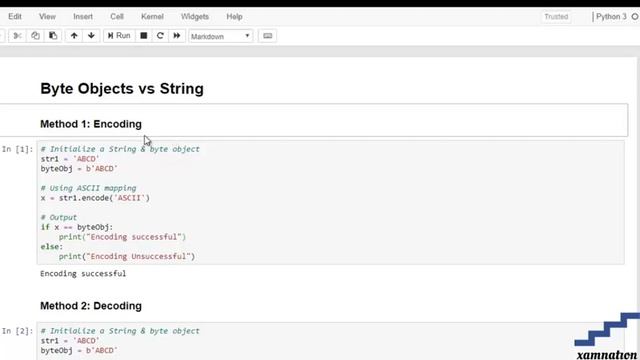Image resolution: width=640 pixels, height=360 pixels.
Task: Open the View menu
Action: pos(47,17)
